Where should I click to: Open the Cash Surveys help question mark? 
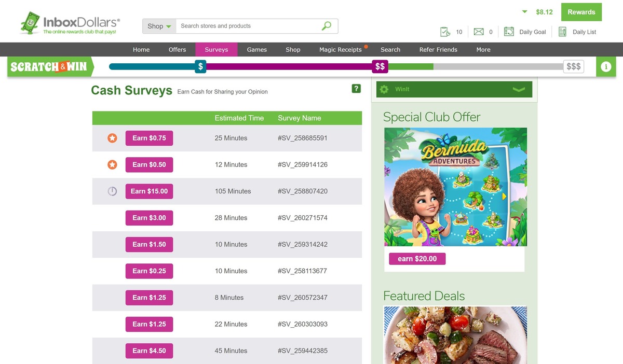coord(356,88)
